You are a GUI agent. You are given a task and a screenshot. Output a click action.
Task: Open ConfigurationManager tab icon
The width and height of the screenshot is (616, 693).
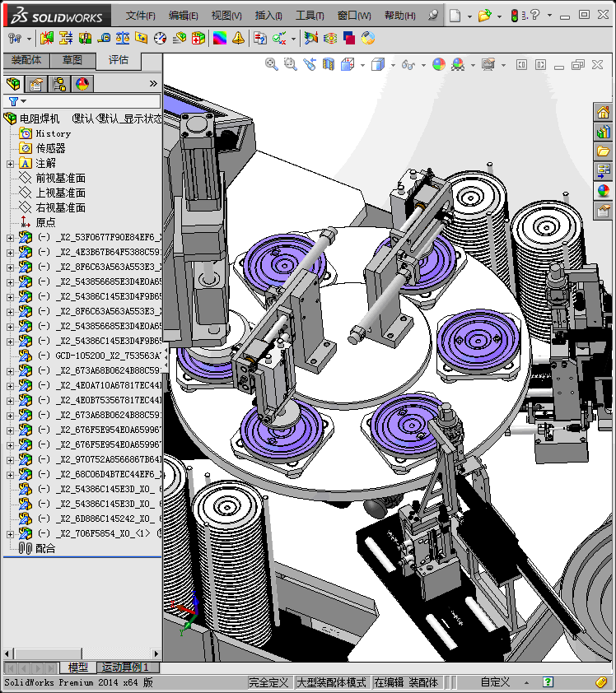(59, 83)
